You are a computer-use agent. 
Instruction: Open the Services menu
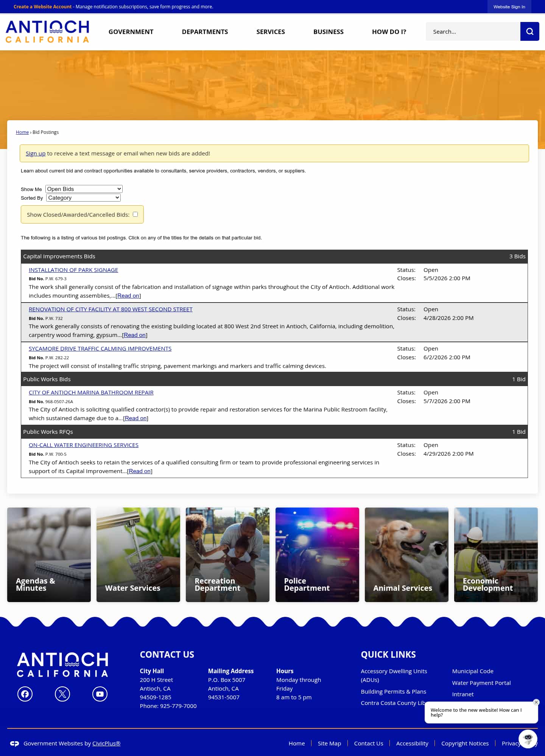pyautogui.click(x=271, y=32)
